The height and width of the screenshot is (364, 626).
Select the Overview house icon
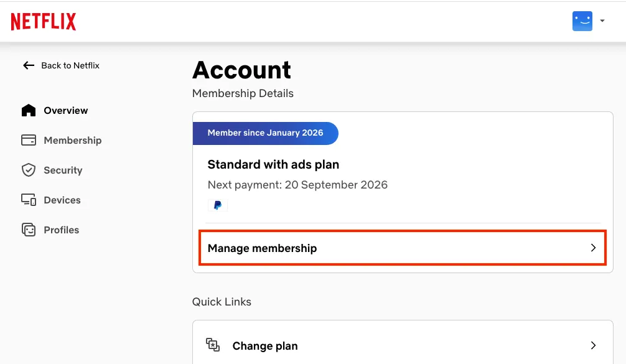click(x=29, y=110)
